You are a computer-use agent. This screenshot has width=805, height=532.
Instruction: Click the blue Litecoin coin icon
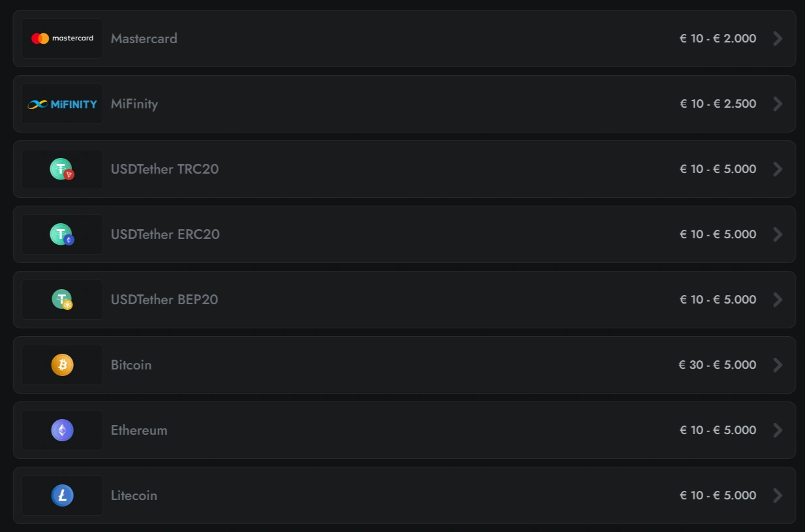(63, 495)
